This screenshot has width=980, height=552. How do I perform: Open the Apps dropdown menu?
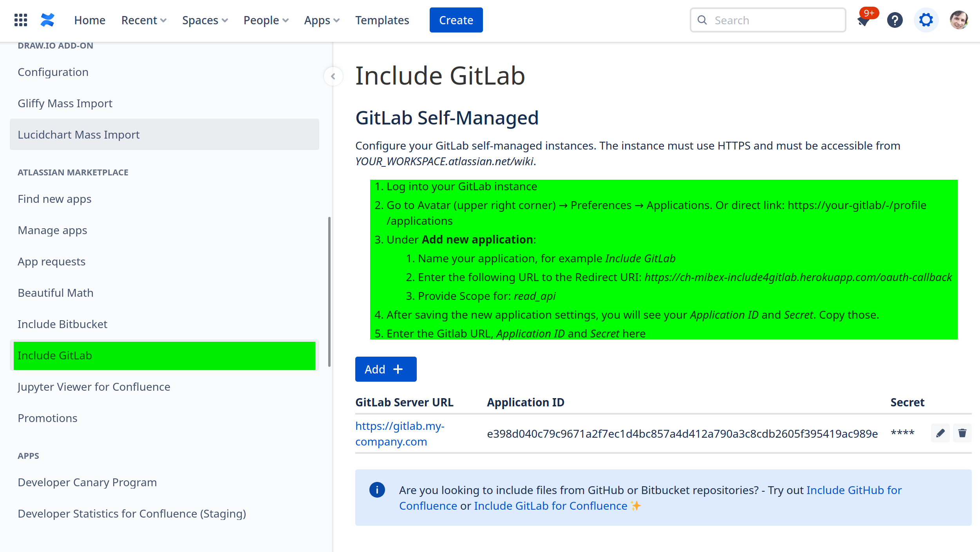tap(322, 20)
